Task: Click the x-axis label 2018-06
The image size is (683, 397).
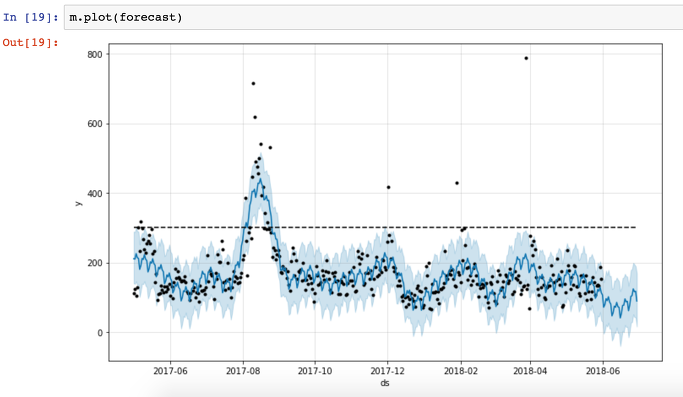Action: click(x=603, y=371)
